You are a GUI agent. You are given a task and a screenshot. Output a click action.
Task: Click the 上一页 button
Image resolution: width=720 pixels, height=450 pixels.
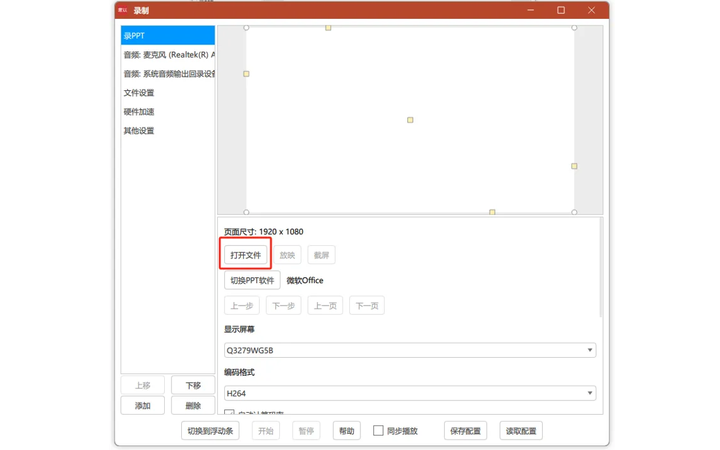pos(325,305)
